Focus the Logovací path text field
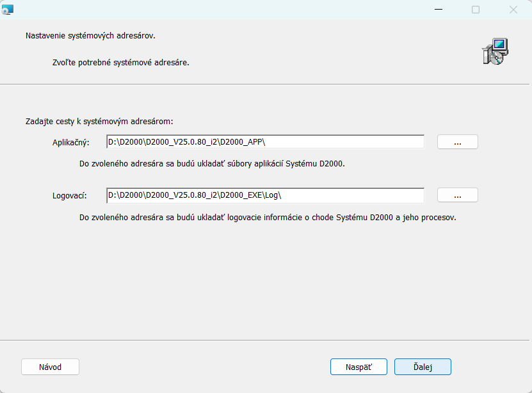This screenshot has width=532, height=393. click(265, 195)
